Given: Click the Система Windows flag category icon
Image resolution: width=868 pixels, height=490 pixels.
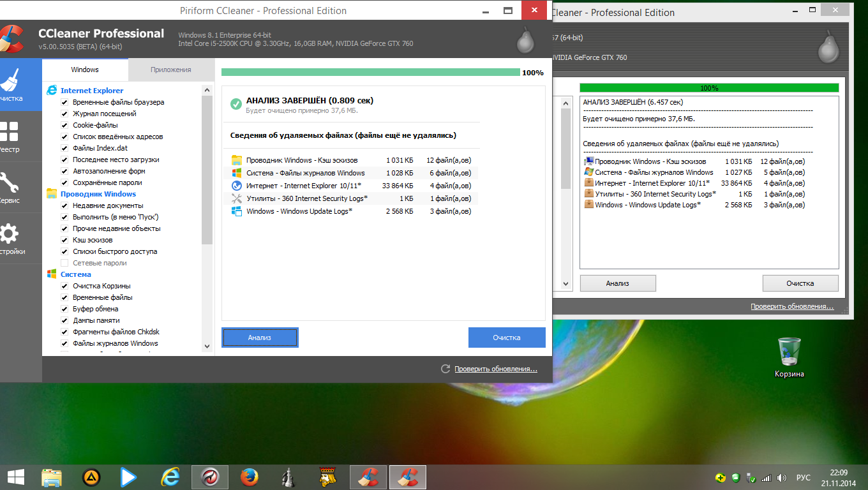Looking at the screenshot, I should (x=52, y=274).
